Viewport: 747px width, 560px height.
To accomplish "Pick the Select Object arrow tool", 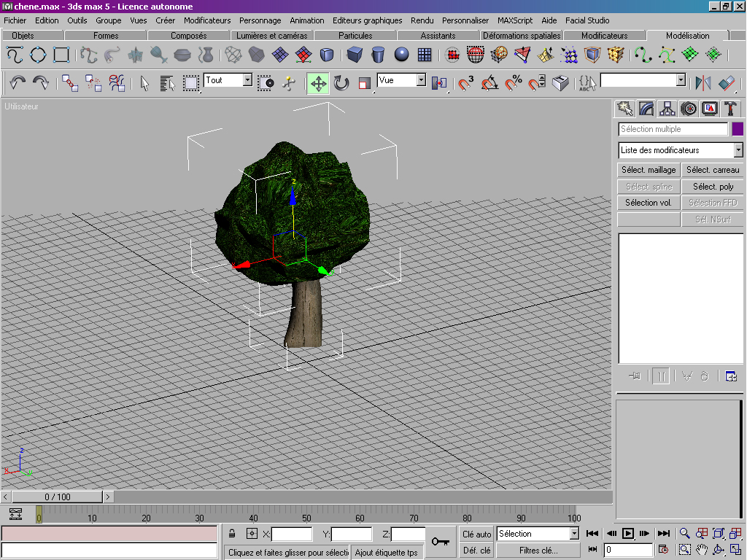I will click(145, 83).
